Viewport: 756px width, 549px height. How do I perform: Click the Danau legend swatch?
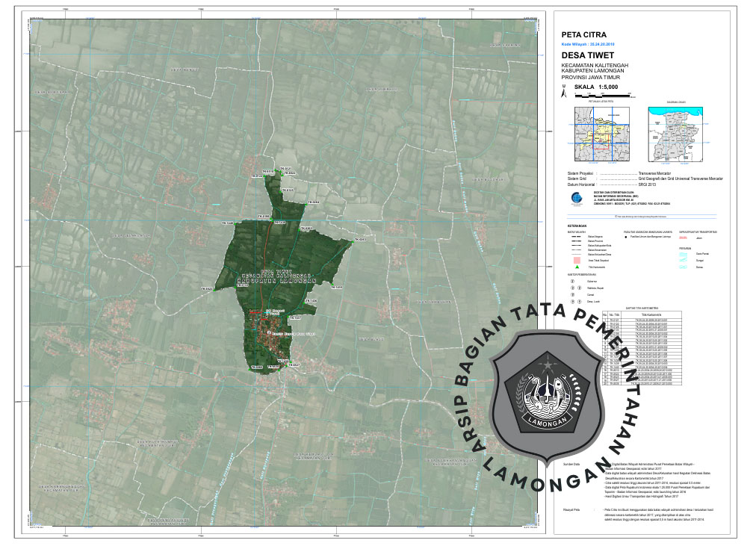(x=684, y=267)
